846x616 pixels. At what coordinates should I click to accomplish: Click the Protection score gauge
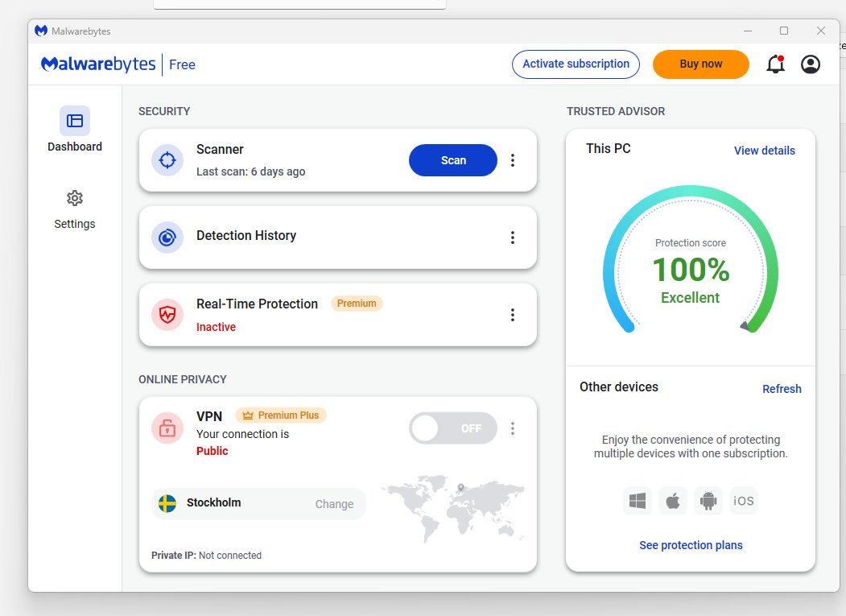click(691, 259)
